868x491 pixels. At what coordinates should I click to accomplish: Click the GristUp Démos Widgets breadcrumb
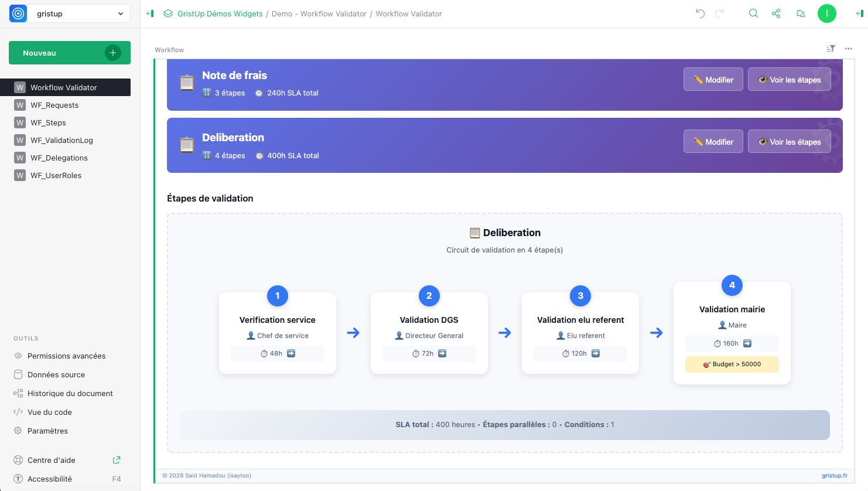pyautogui.click(x=220, y=13)
